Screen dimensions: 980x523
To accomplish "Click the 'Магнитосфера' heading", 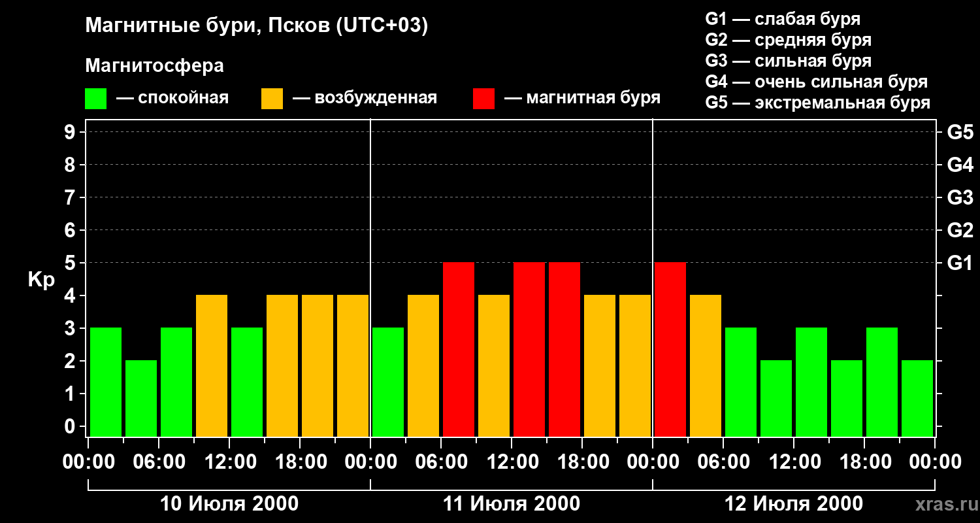I will point(155,66).
